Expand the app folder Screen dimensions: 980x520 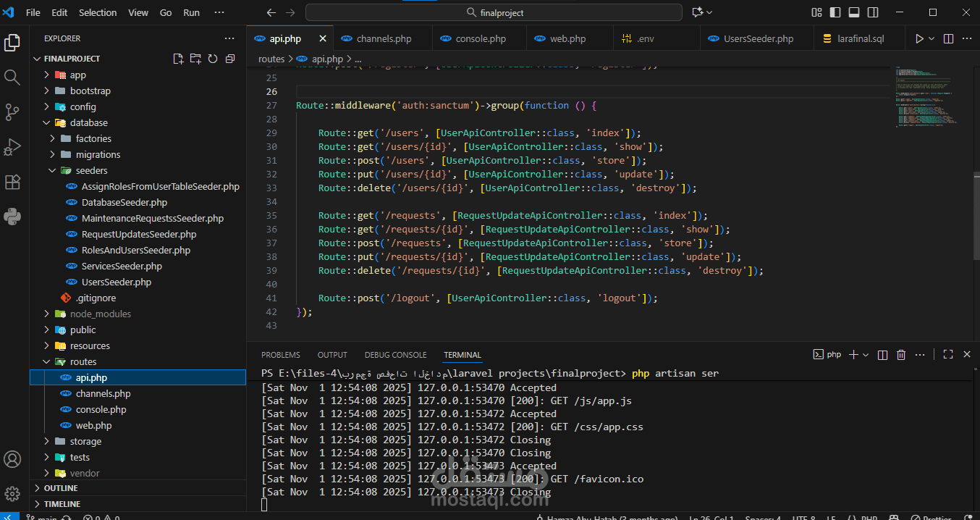(x=77, y=75)
